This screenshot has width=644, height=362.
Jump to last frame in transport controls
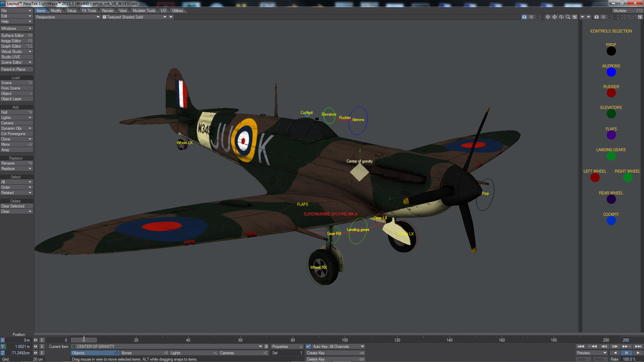(x=638, y=346)
